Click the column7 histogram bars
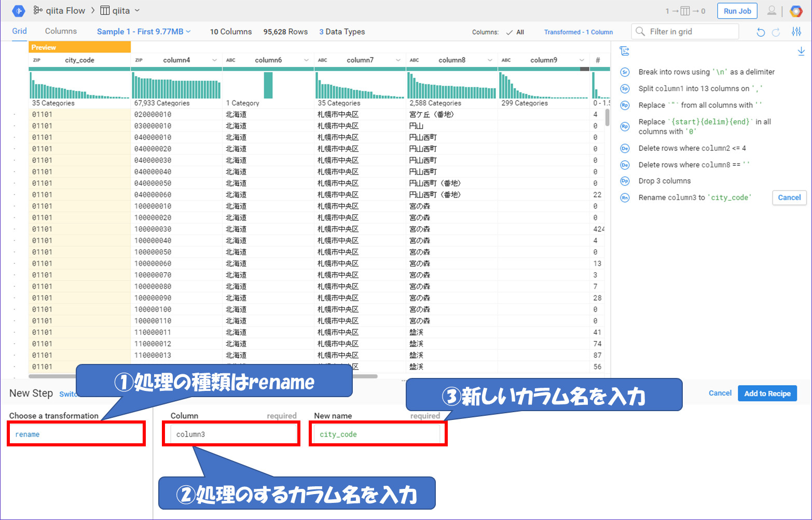812x520 pixels. click(x=360, y=86)
